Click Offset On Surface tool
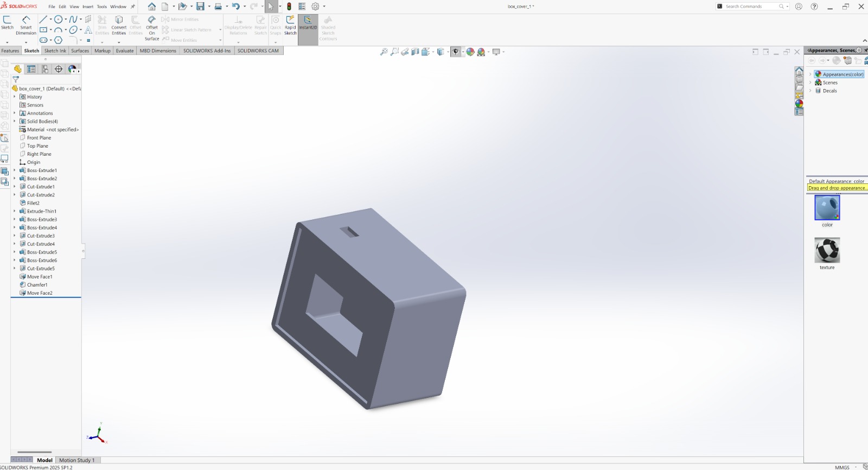Image resolution: width=868 pixels, height=470 pixels. [152, 28]
